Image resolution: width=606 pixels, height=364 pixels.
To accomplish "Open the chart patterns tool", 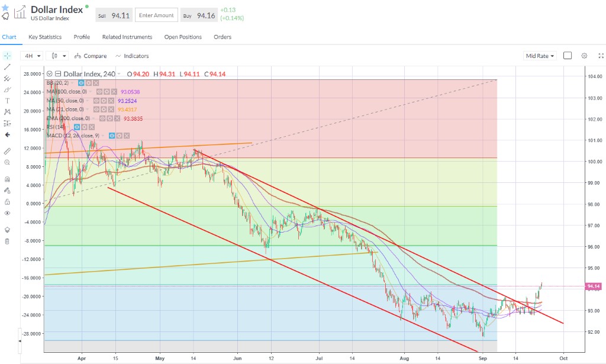I will click(7, 112).
